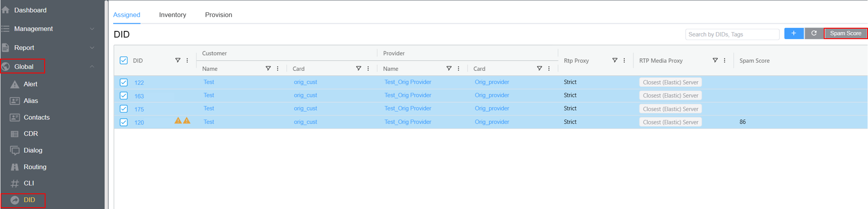This screenshot has width=868, height=209.
Task: Click Strict value in row 163
Action: coord(570,95)
